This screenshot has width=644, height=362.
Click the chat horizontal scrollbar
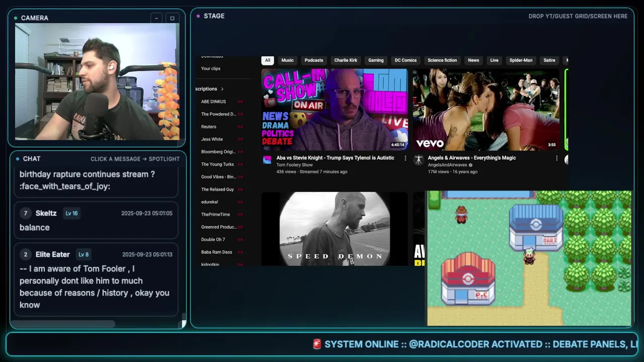63,324
